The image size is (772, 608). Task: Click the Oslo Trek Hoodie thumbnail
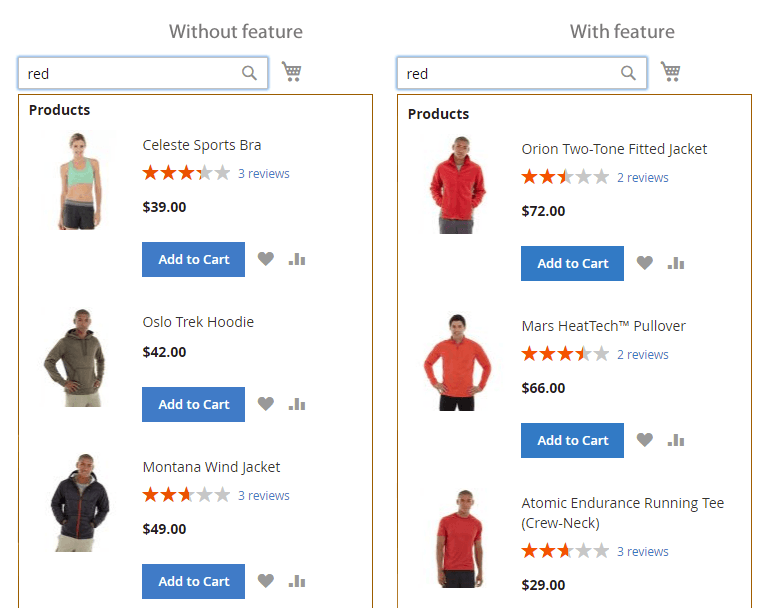coord(75,357)
